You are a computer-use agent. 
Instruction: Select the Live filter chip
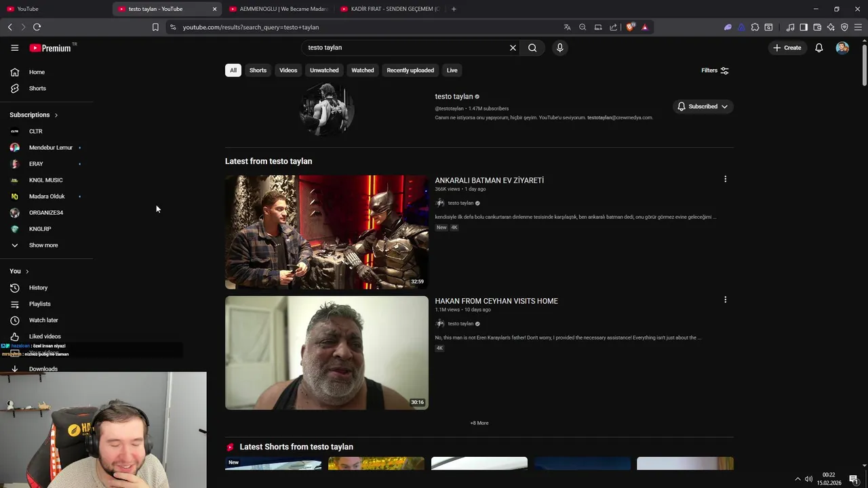(452, 70)
